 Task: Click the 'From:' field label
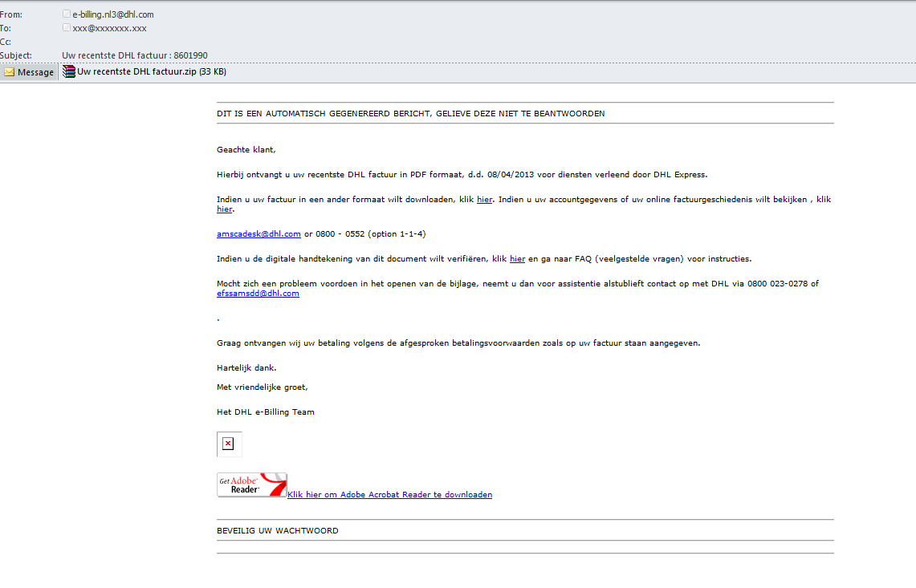tap(11, 14)
